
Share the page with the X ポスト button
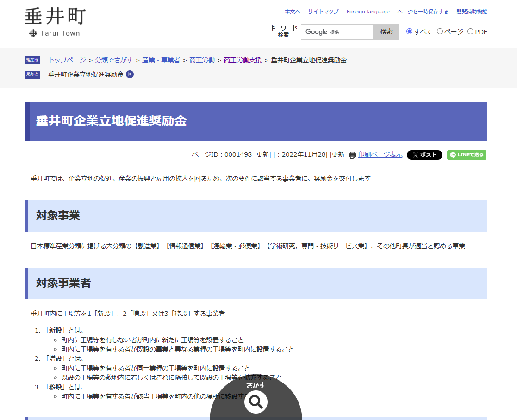(424, 155)
